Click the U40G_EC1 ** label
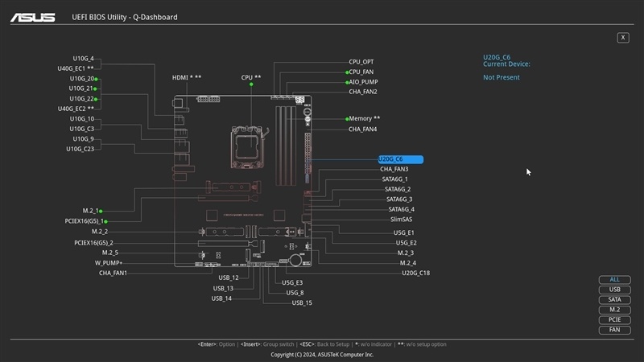The image size is (644, 362). point(76,68)
